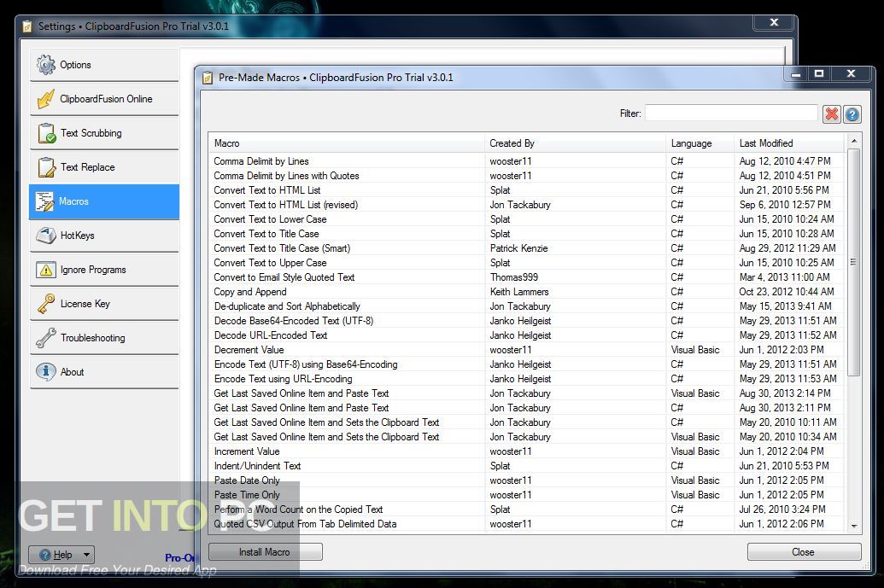Image resolution: width=884 pixels, height=588 pixels.
Task: Open the Options settings page
Action: coord(75,65)
